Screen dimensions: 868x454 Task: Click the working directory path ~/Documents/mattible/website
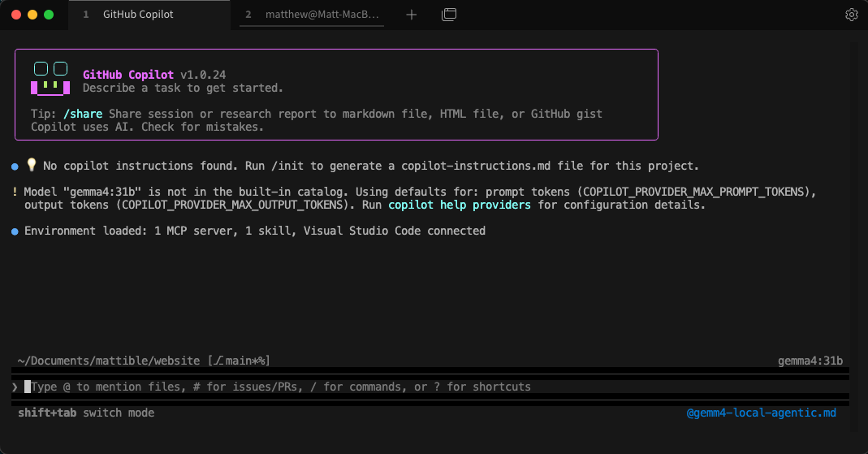click(x=109, y=361)
